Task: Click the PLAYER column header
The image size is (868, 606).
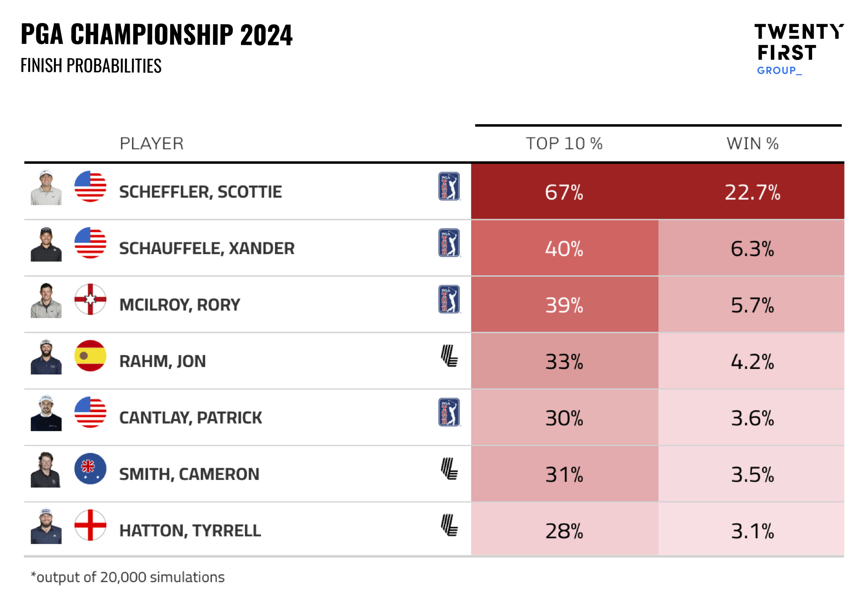Action: tap(152, 144)
